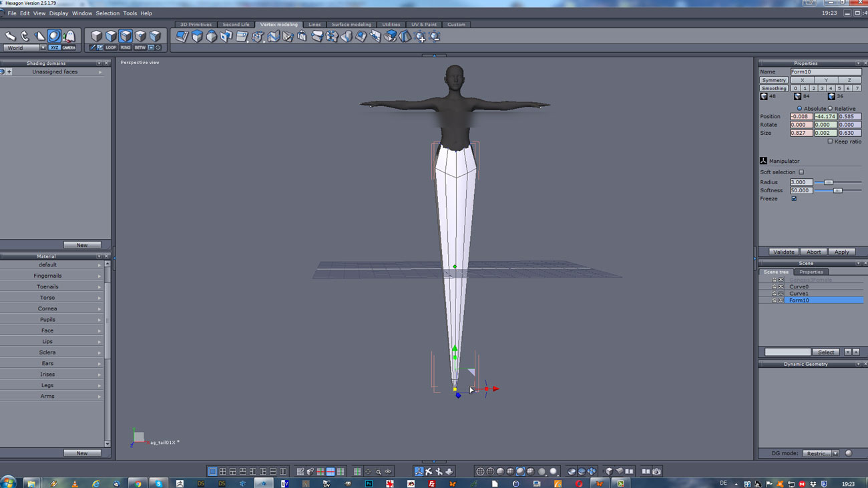This screenshot has width=868, height=488.
Task: Select the white smooth-solid display sphere
Action: (x=553, y=471)
